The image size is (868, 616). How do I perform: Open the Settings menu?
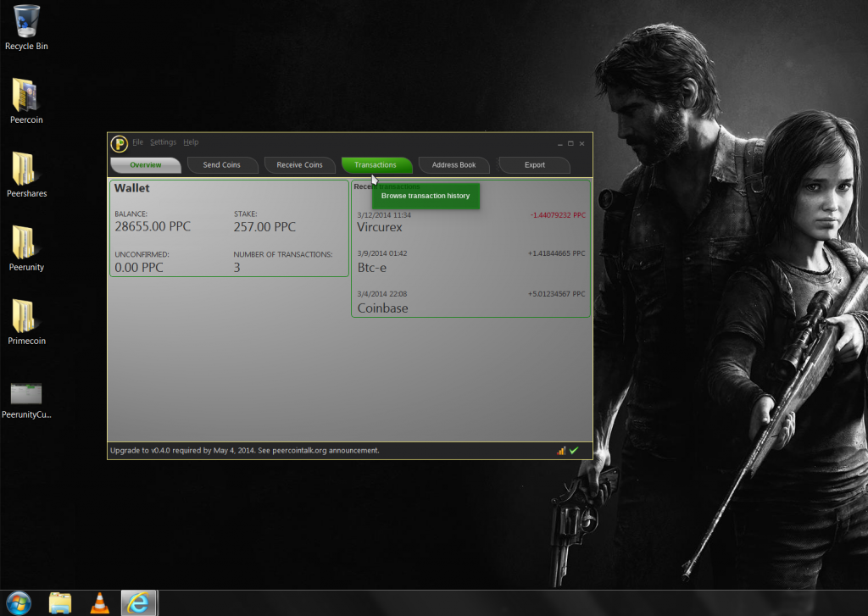[x=164, y=142]
